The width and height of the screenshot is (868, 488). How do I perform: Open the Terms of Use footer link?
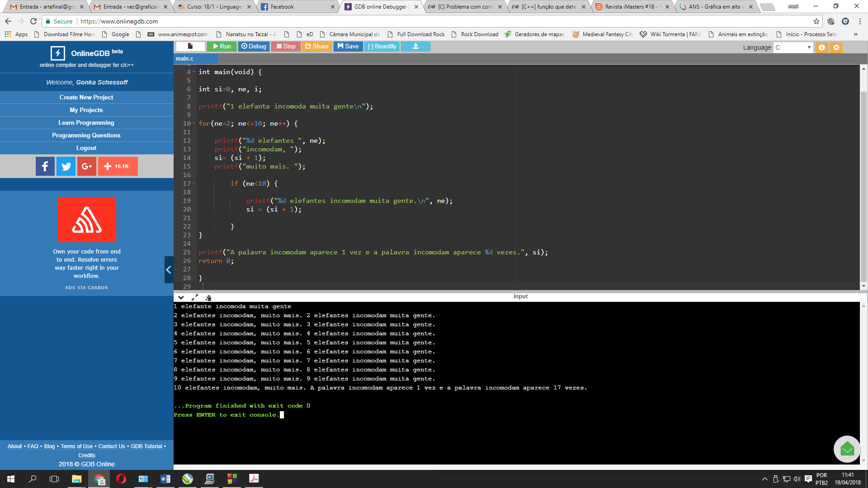tap(76, 446)
